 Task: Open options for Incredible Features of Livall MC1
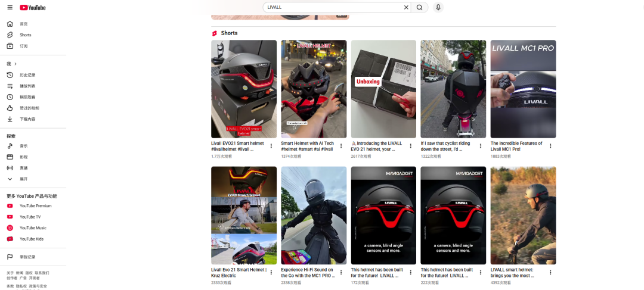(x=550, y=146)
